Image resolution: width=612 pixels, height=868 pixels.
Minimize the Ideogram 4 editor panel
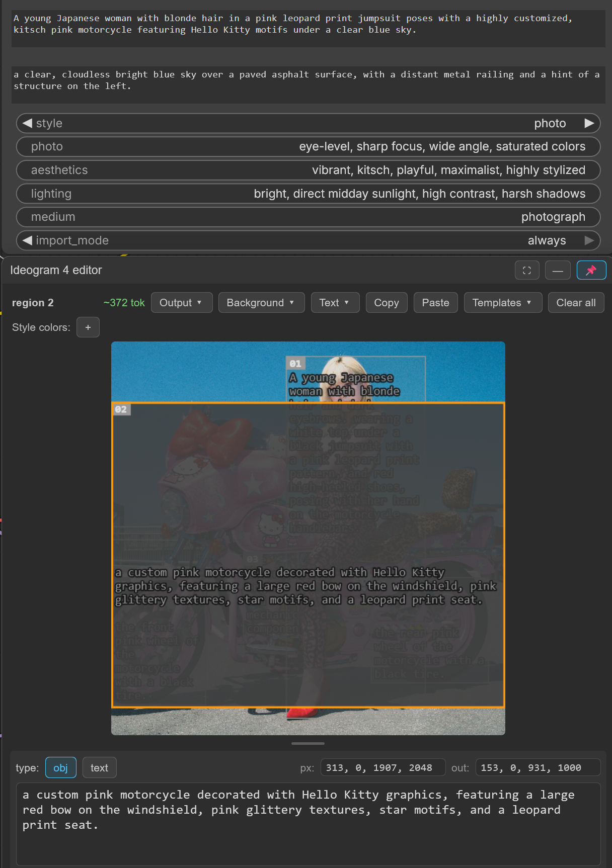pos(558,271)
